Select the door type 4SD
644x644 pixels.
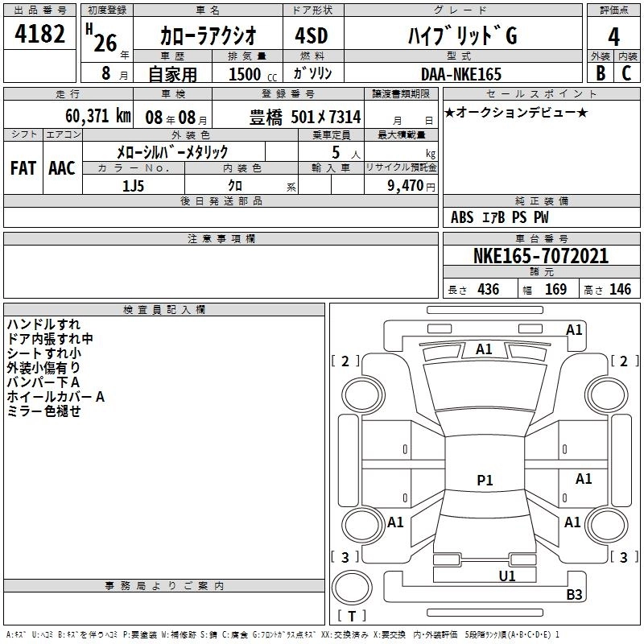coord(312,35)
